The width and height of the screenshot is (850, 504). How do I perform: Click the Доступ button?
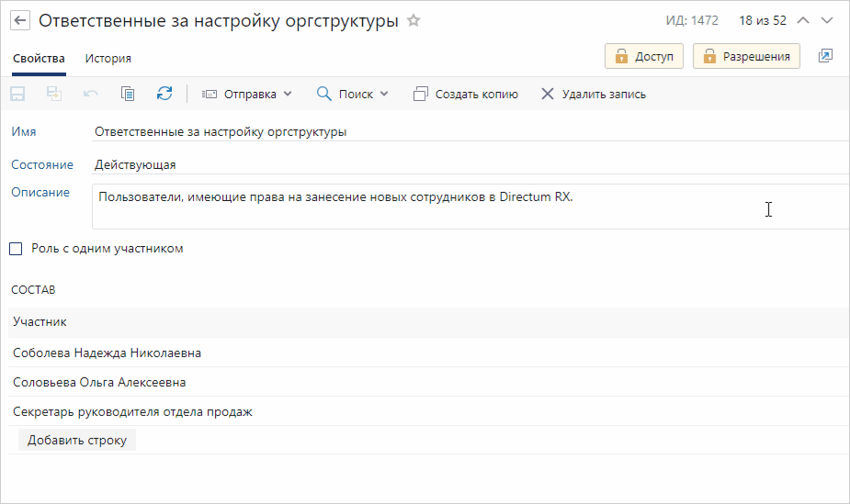coord(643,56)
